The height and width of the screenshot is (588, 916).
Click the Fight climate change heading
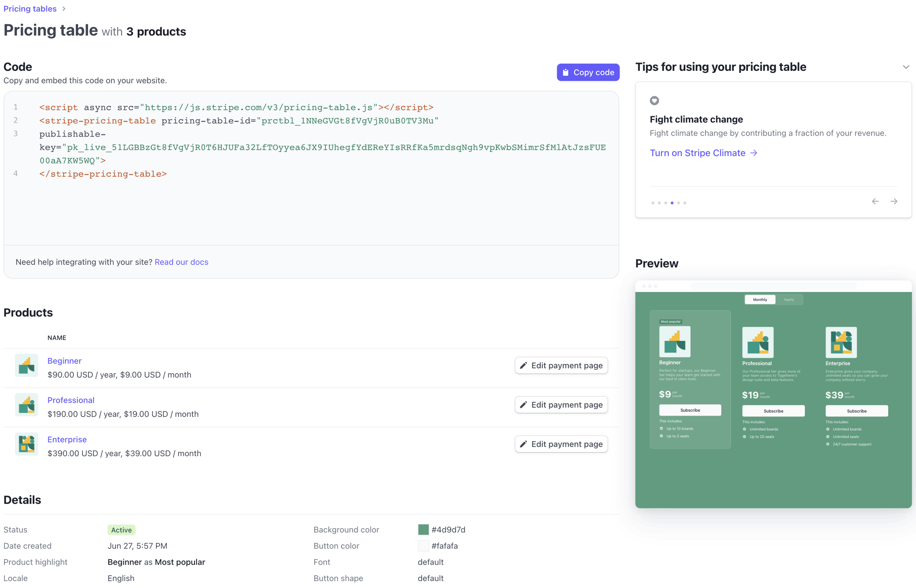point(696,119)
